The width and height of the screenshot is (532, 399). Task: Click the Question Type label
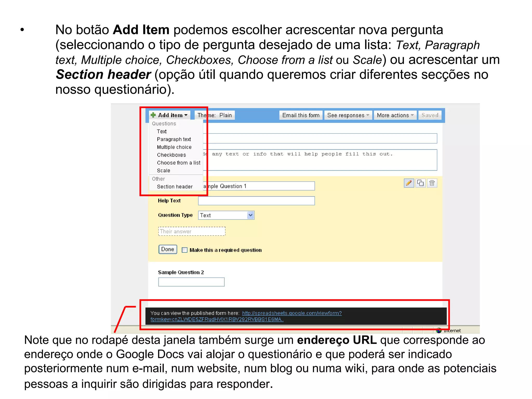[x=175, y=215]
